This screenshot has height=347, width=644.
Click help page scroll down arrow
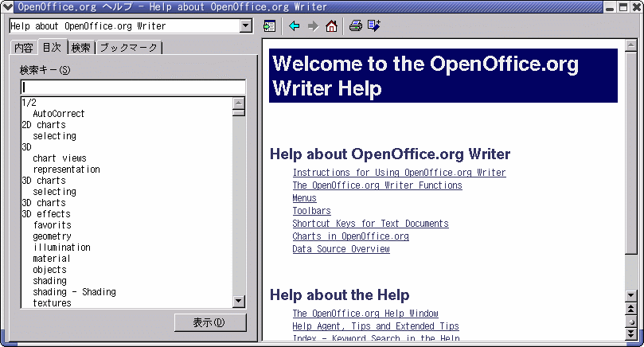tap(630, 295)
